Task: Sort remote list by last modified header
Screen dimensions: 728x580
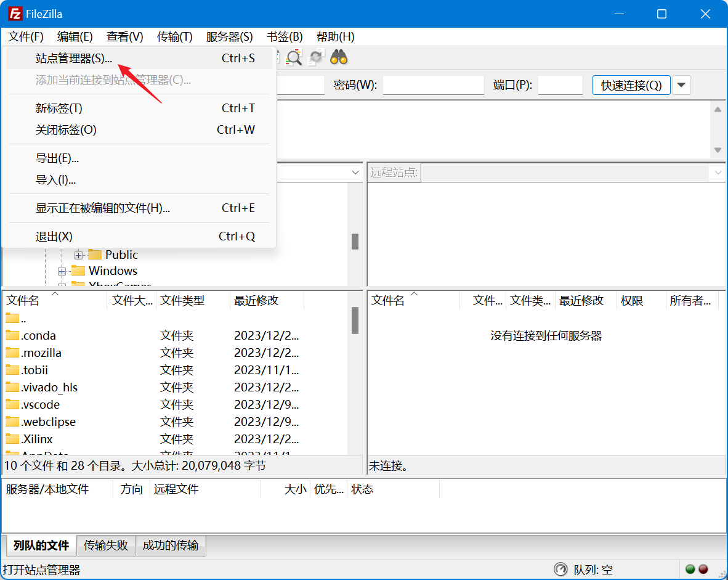Action: [x=586, y=300]
